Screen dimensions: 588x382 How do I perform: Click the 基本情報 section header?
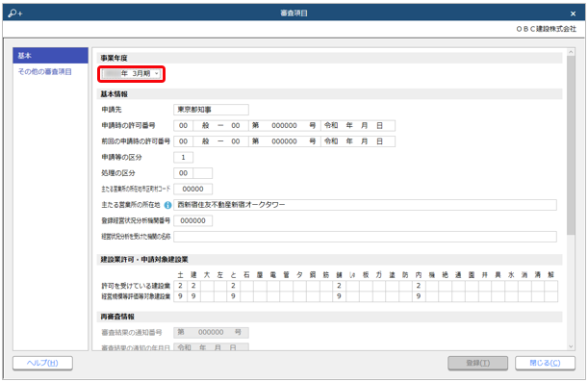[330, 94]
